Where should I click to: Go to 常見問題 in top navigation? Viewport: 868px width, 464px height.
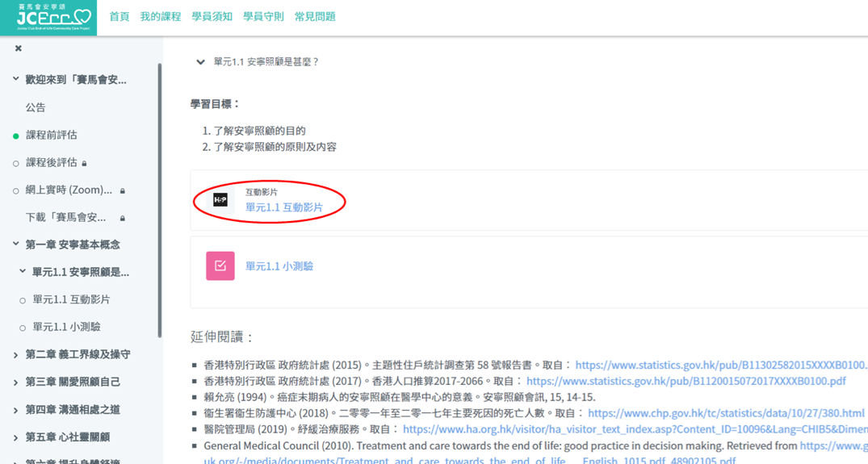pos(315,16)
